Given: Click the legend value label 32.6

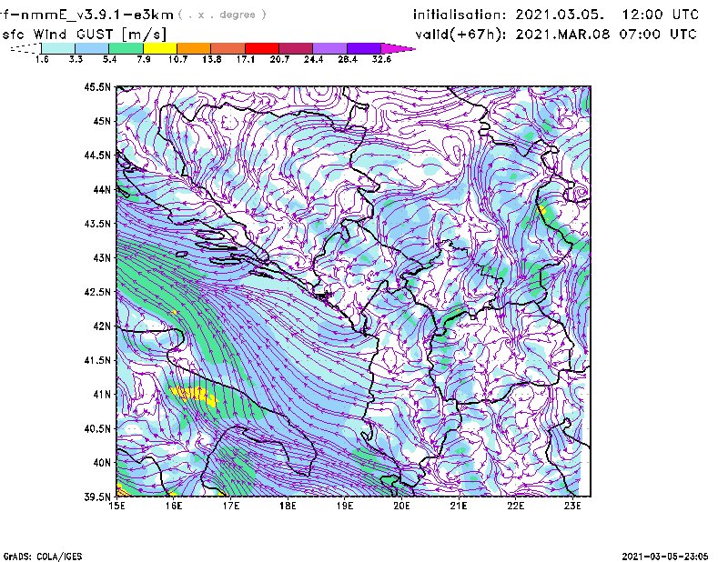Looking at the screenshot, I should click(381, 59).
